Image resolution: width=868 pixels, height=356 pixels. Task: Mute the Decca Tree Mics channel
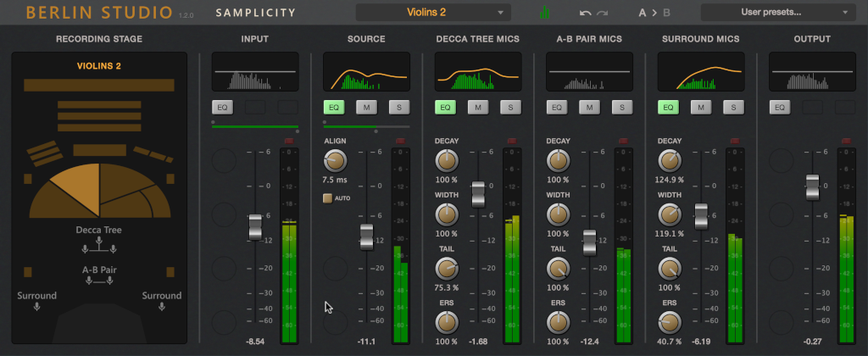tap(478, 108)
